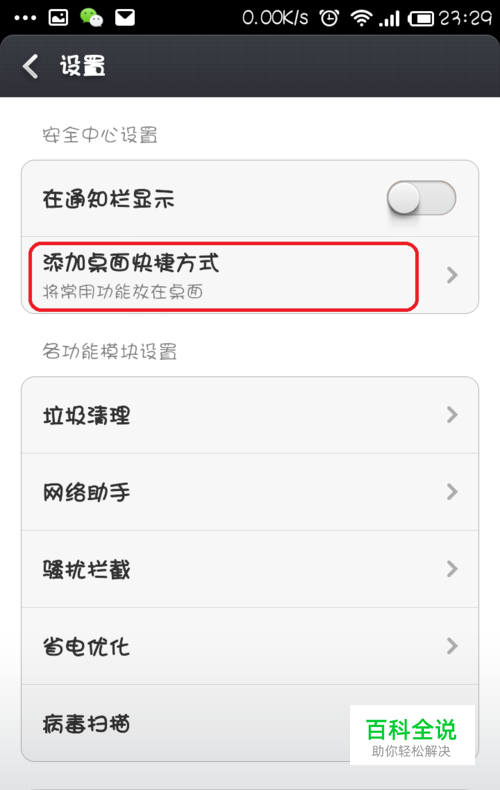
Task: Tap the chevron on the 省电优化 row
Action: [452, 646]
